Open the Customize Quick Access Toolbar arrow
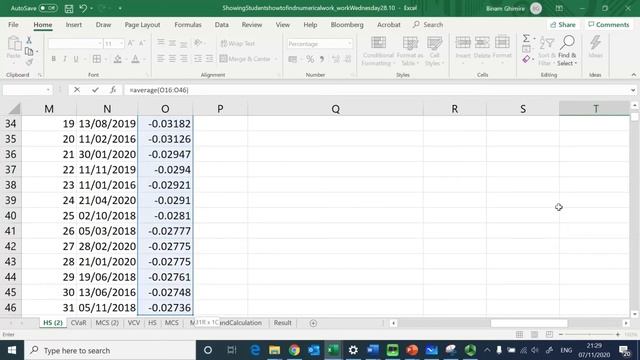The image size is (640, 360). [x=120, y=8]
